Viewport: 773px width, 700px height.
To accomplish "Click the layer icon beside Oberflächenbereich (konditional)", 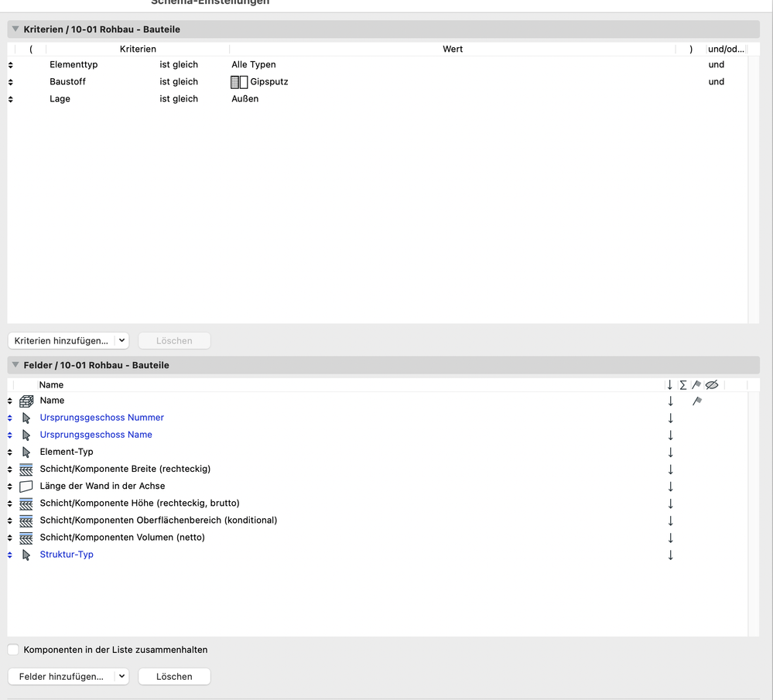I will pos(26,521).
